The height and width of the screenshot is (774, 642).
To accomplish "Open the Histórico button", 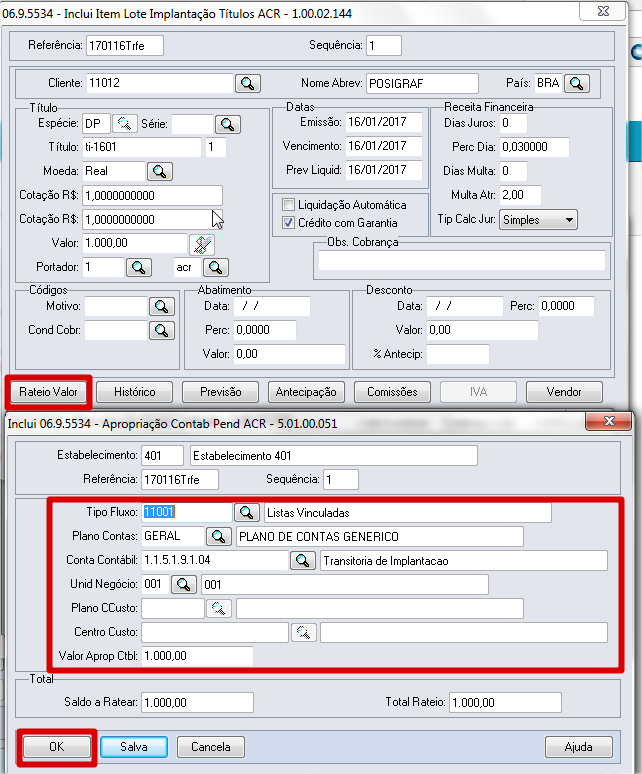I will [135, 392].
